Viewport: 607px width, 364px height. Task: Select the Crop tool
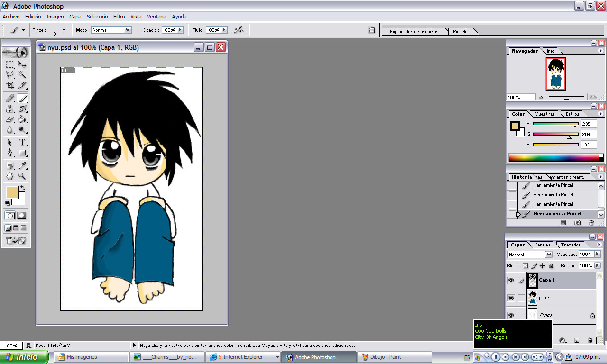click(x=9, y=85)
